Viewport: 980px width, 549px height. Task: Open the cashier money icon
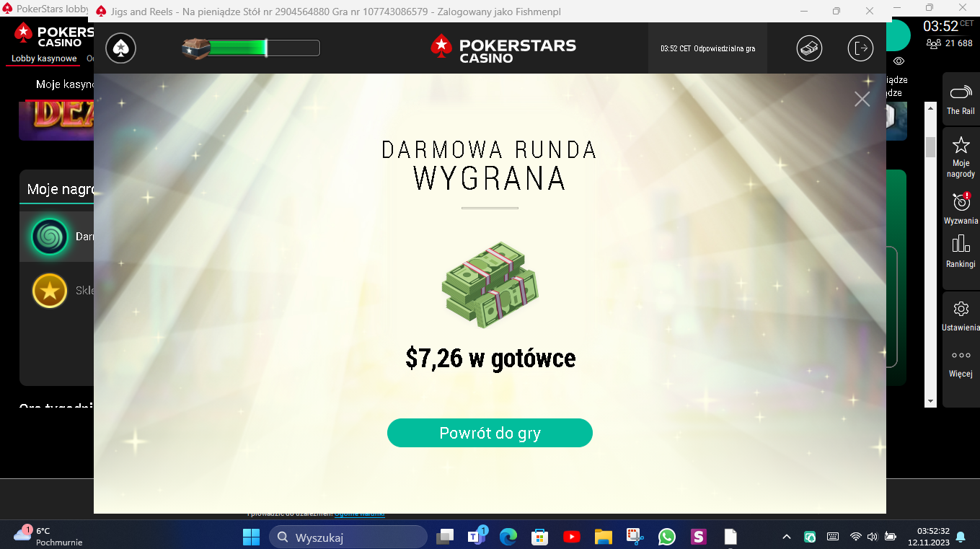[809, 48]
